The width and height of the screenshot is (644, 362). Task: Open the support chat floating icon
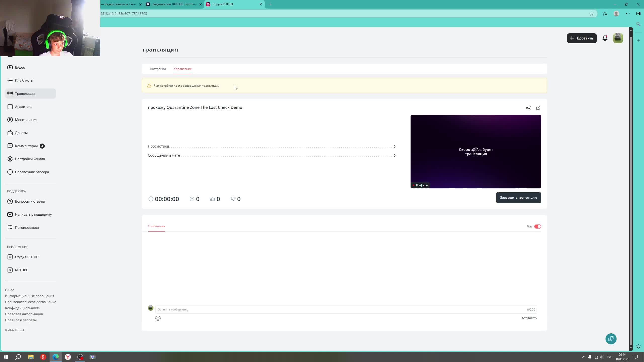611,339
